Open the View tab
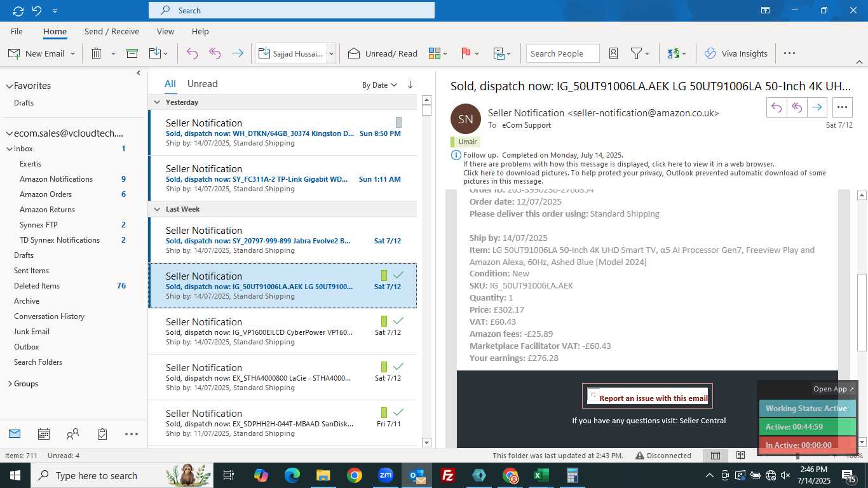The width and height of the screenshot is (868, 488). tap(165, 31)
